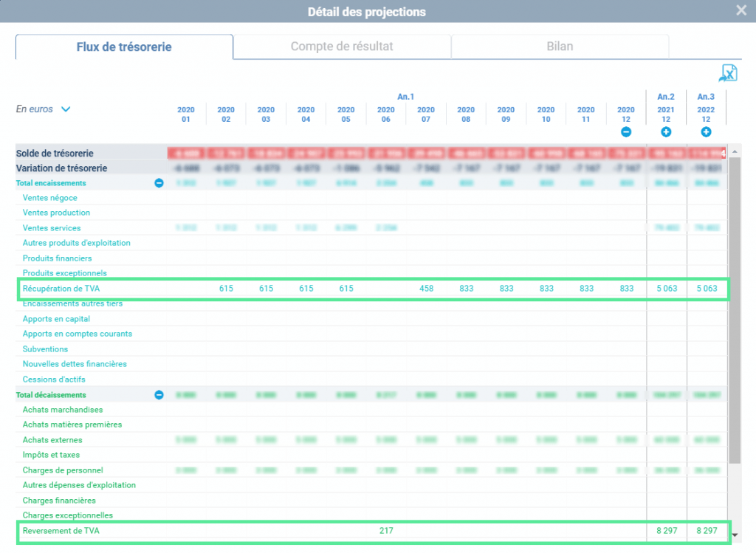
Task: Select the Achats externes row label
Action: [52, 440]
